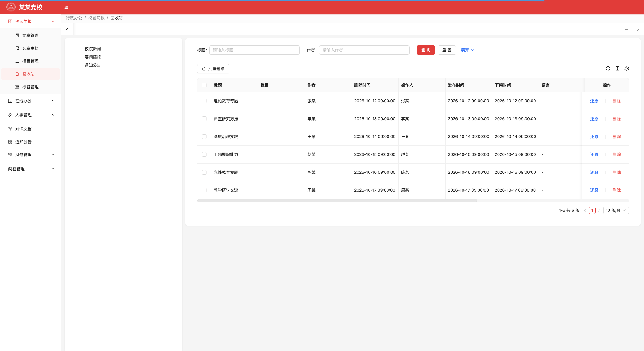Toggle the sidebar collapse menu icon

(66, 7)
